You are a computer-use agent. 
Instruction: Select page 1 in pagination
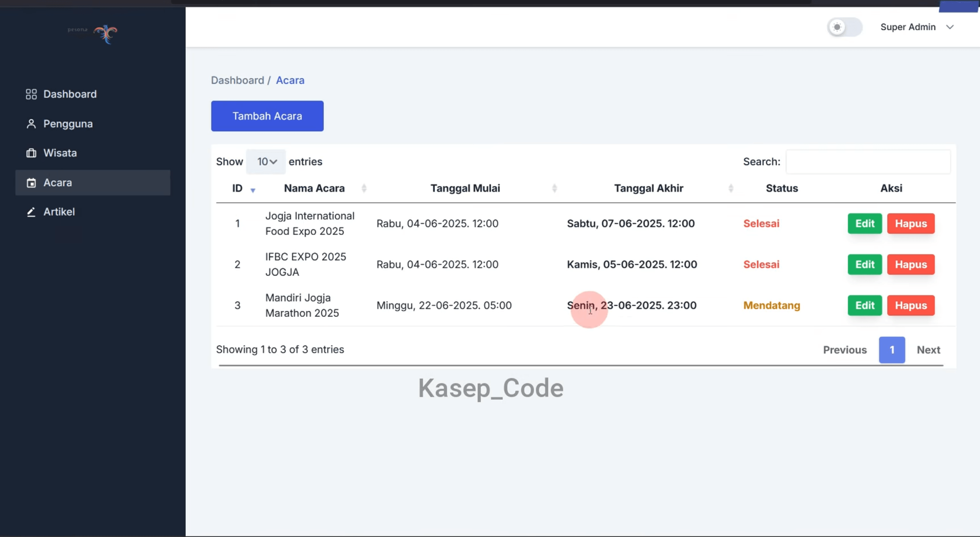(x=892, y=350)
